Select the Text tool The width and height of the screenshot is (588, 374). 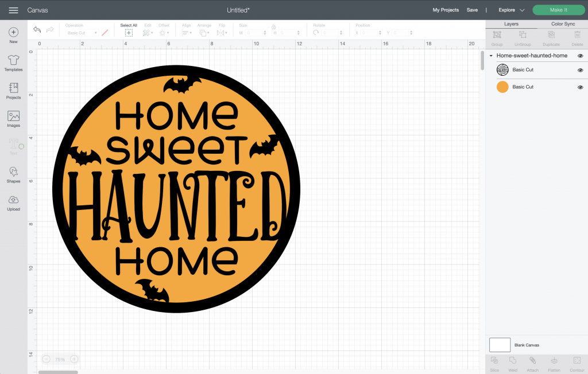14,146
